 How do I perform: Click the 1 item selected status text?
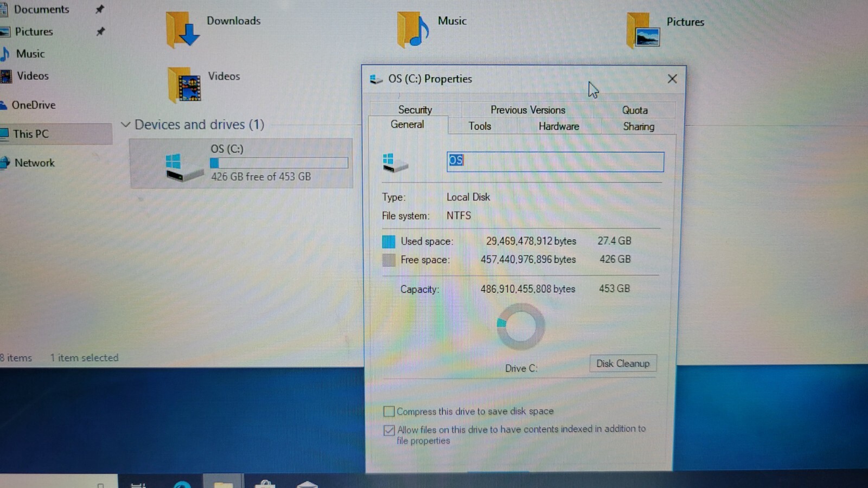(x=84, y=358)
